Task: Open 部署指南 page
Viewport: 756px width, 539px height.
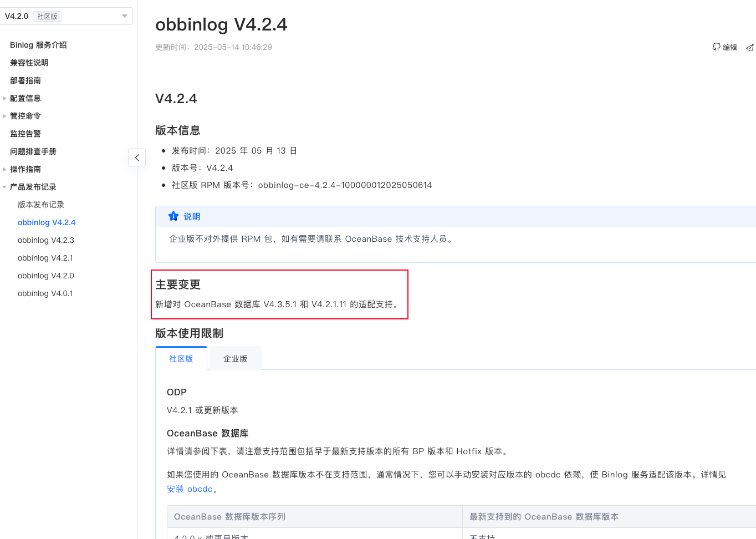Action: click(25, 80)
